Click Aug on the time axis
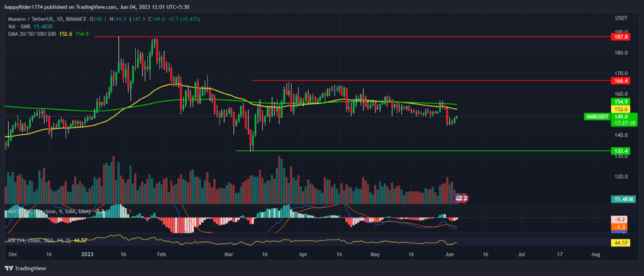Screen dimensions: 644x276 [596, 255]
